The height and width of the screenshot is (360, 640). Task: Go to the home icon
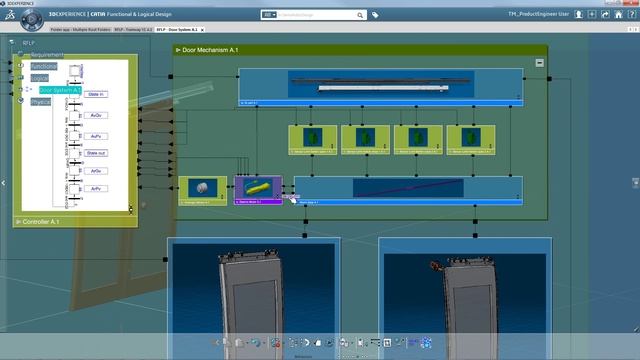(619, 14)
